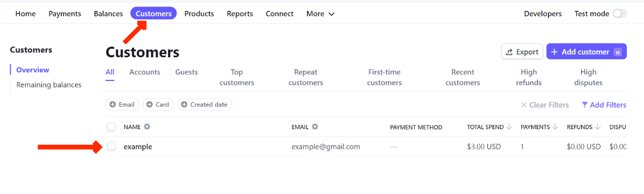Image resolution: width=644 pixels, height=194 pixels.
Task: Toggle the Test mode switch
Action: pyautogui.click(x=620, y=13)
